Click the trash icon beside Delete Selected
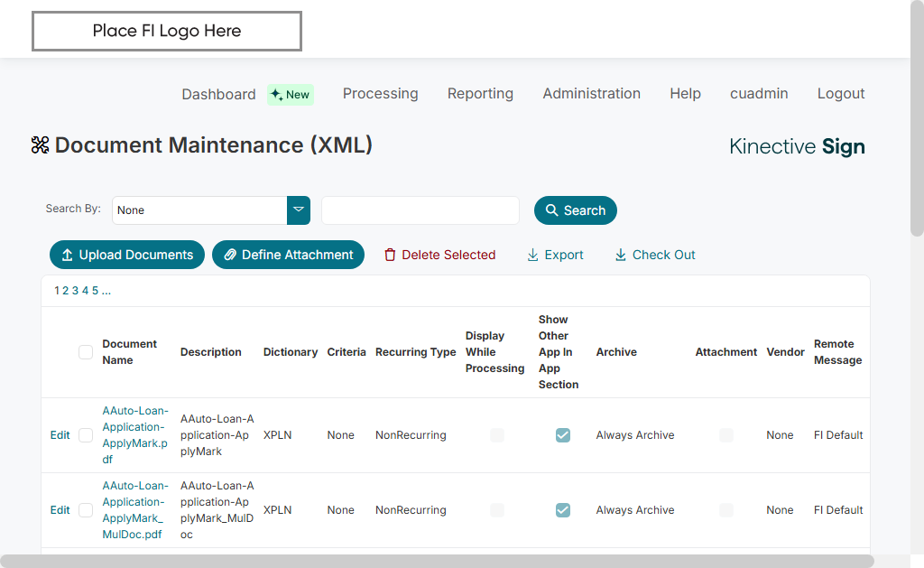Image resolution: width=924 pixels, height=568 pixels. 390,256
